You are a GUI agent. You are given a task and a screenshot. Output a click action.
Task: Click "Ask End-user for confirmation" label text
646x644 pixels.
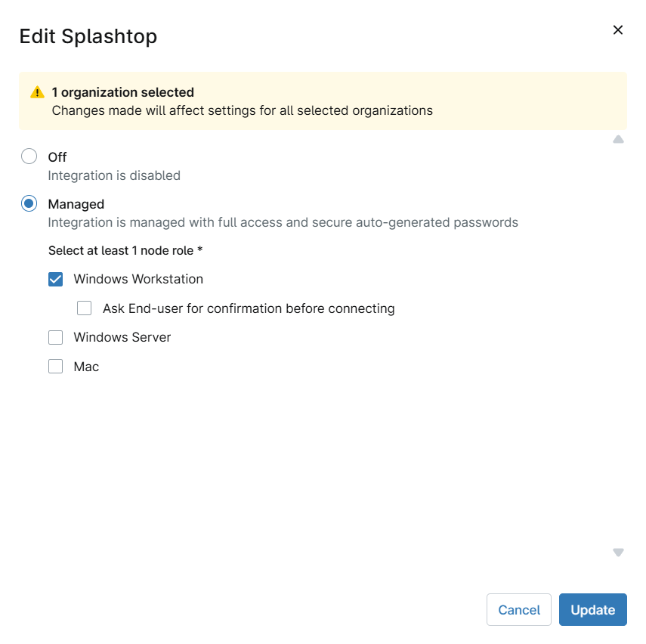pos(249,308)
